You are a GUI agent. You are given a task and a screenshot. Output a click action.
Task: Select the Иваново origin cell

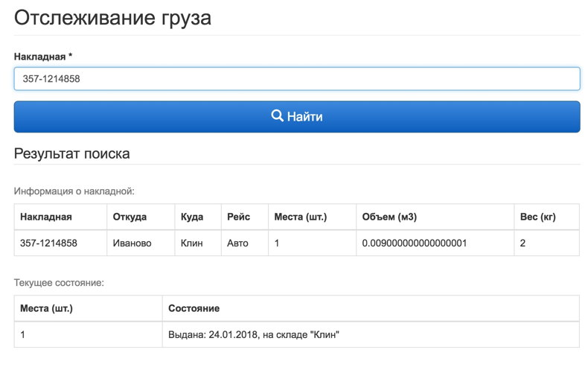click(x=141, y=243)
